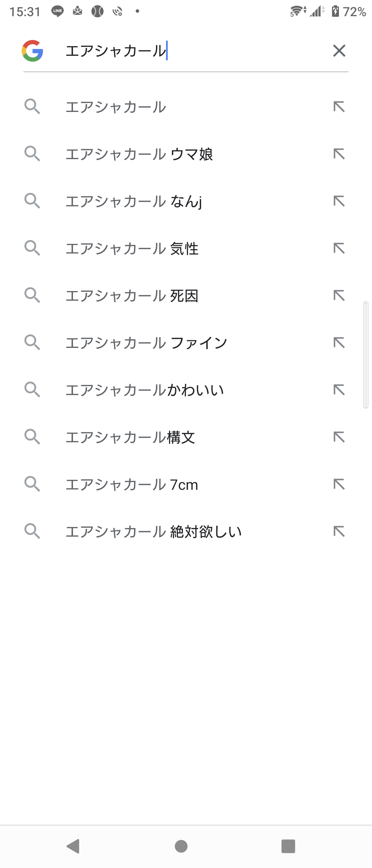Choose the エアシャカール ファイン suggestion
Screen dimensions: 372x868
(x=146, y=343)
